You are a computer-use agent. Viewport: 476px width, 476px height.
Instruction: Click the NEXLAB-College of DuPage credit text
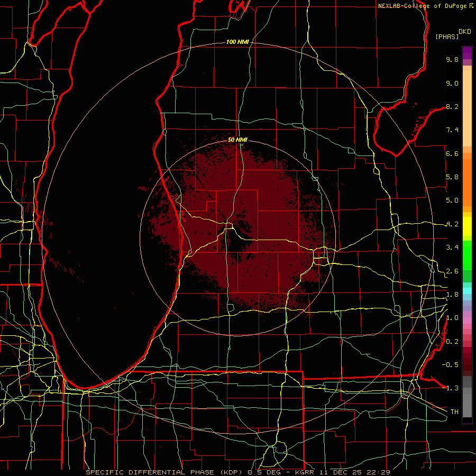(423, 6)
